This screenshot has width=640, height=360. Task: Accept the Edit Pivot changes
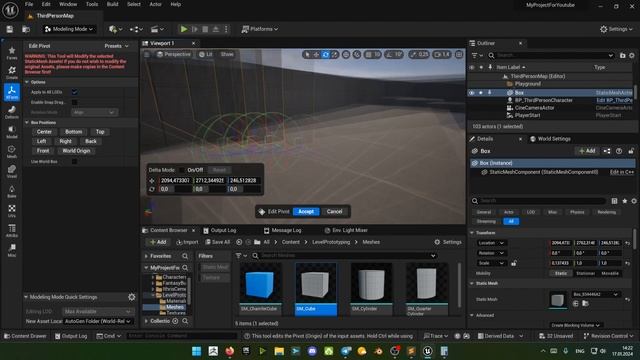coord(306,211)
